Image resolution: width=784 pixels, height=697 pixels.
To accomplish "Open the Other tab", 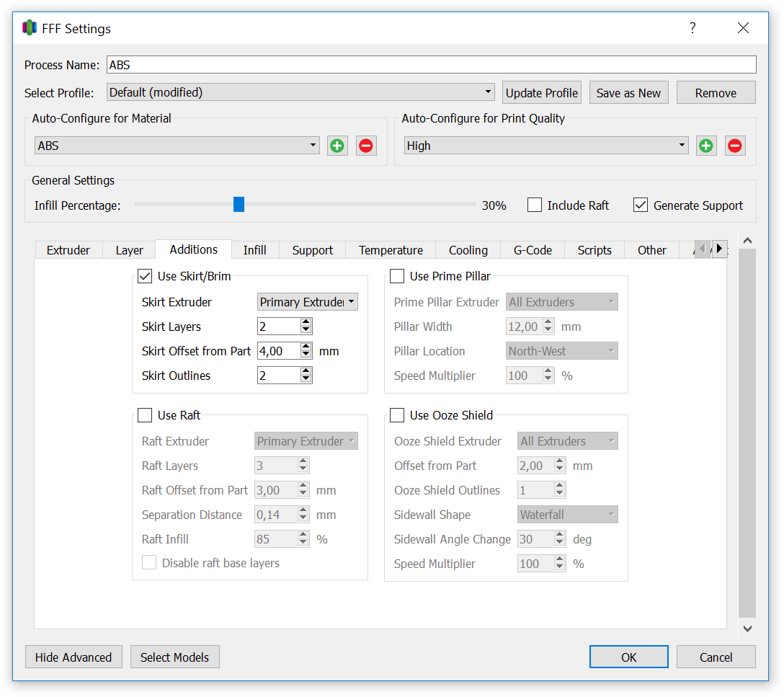I will tap(652, 250).
